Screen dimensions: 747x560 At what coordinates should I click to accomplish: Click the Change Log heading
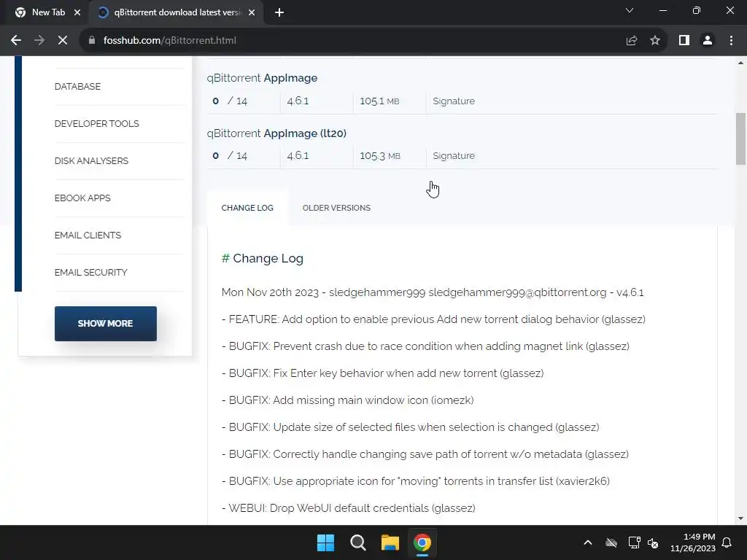pos(263,259)
